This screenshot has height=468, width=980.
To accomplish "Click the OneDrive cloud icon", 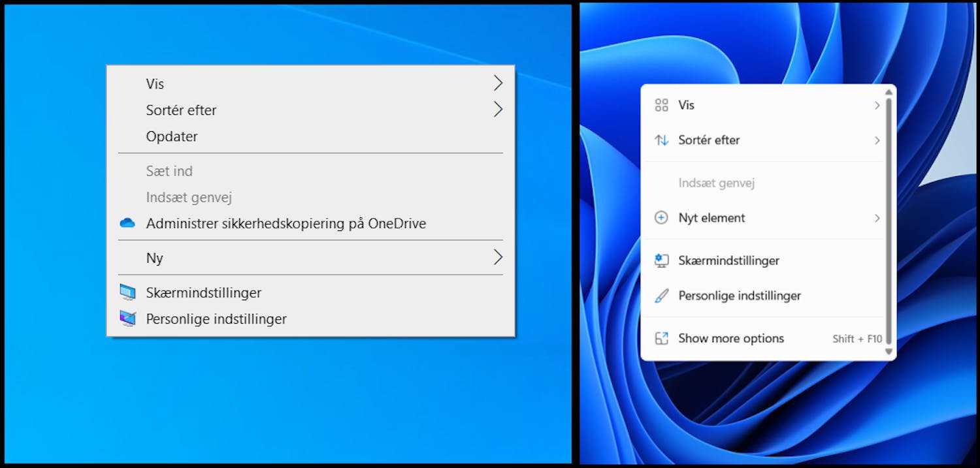I will pyautogui.click(x=128, y=223).
